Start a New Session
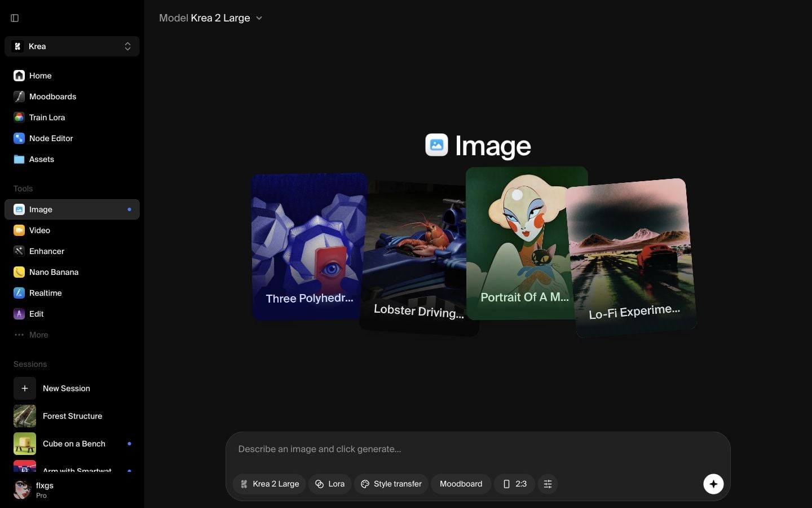The image size is (812, 508). pyautogui.click(x=72, y=388)
